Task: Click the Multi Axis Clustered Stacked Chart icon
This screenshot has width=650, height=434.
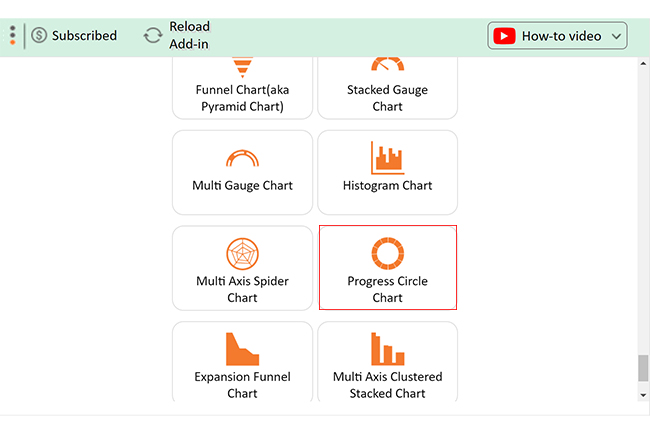Action: [x=388, y=349]
